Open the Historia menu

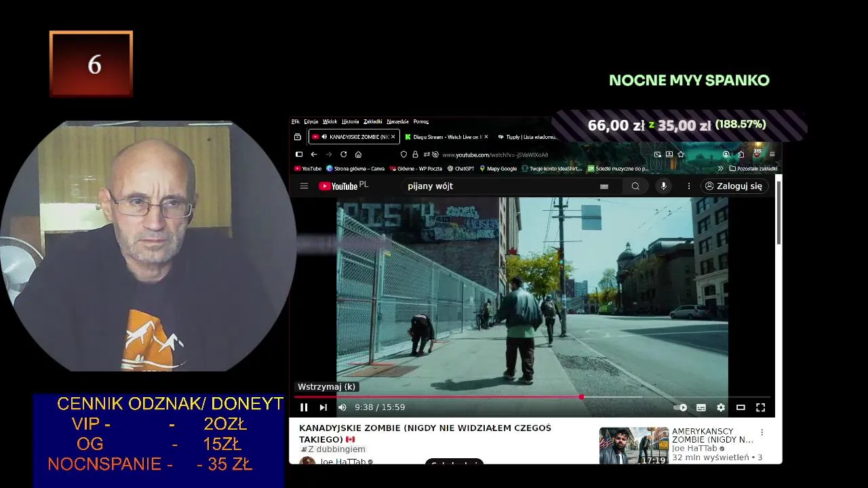pos(351,121)
